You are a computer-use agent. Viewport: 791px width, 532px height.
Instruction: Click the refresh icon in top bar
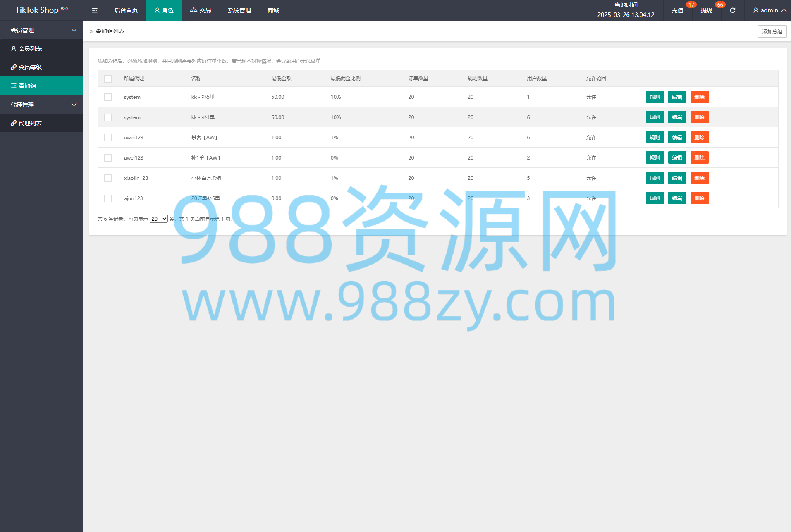732,10
